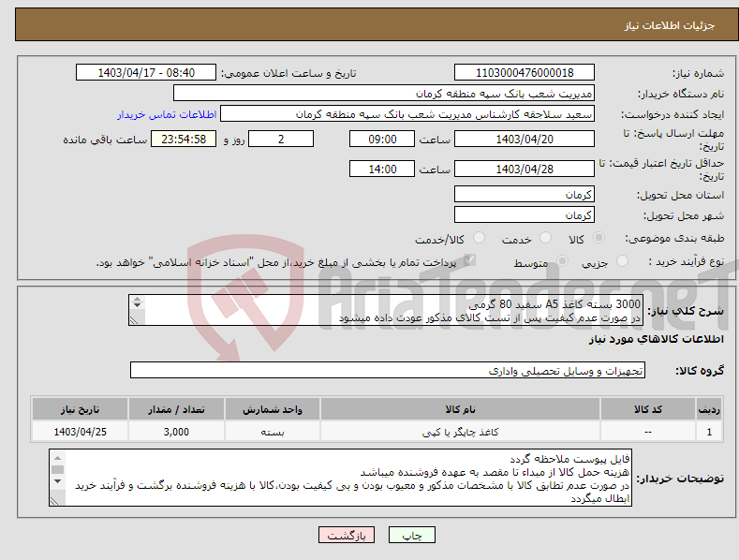This screenshot has width=739, height=560.
Task: Select the کالا/خدمت radio button
Action: point(479,238)
